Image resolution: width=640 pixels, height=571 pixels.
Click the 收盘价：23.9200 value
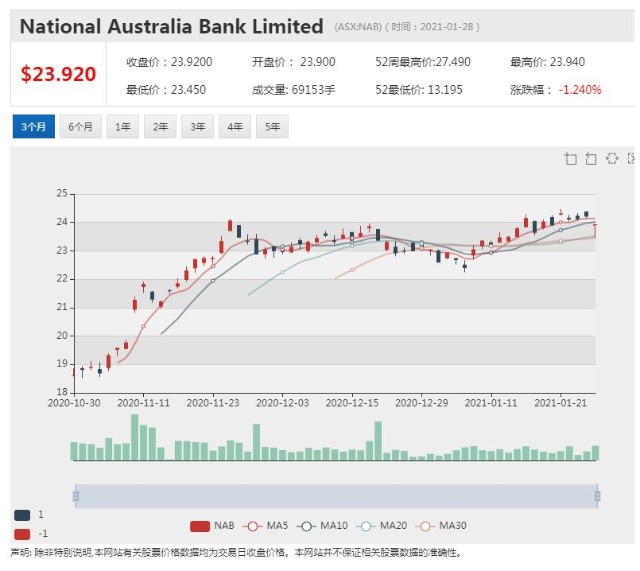coord(169,62)
